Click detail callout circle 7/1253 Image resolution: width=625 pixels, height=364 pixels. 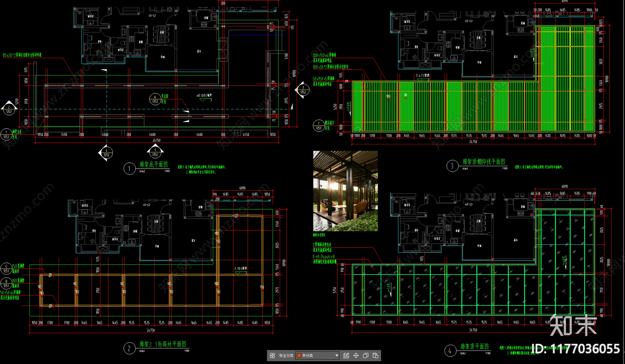click(x=318, y=126)
